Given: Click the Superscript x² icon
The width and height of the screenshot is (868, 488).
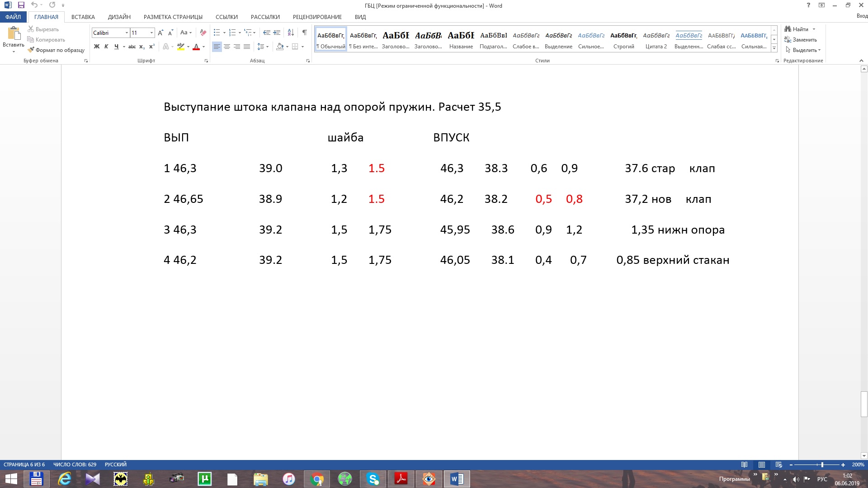Looking at the screenshot, I should coord(152,47).
